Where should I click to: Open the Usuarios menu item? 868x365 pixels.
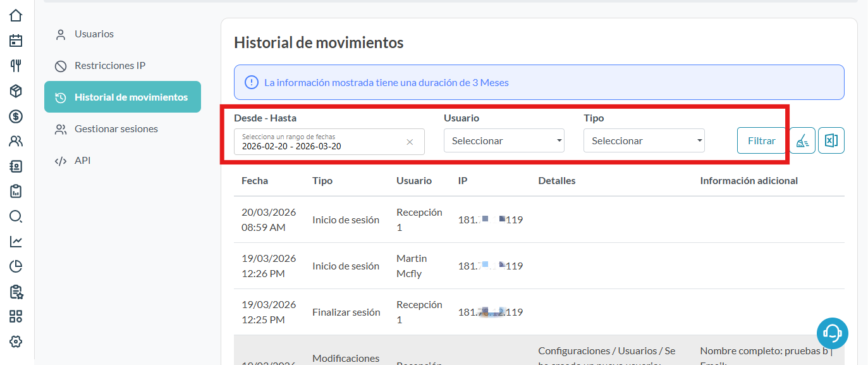(x=94, y=34)
